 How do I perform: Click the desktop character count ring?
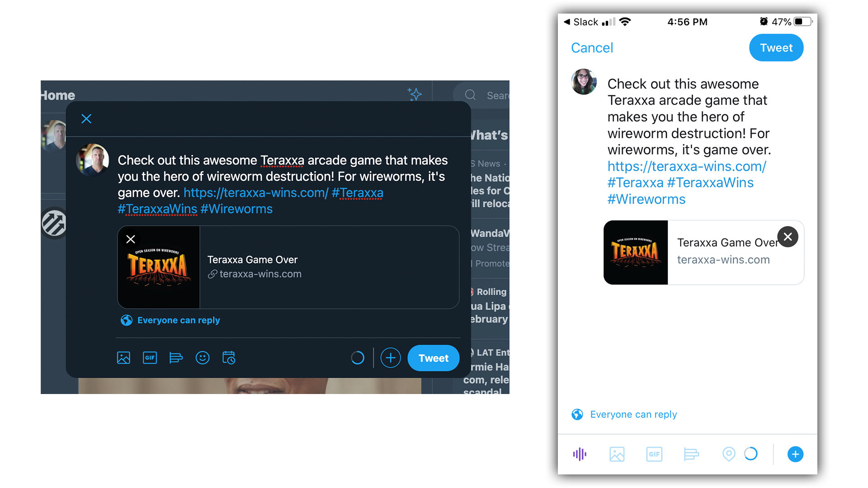click(x=358, y=358)
